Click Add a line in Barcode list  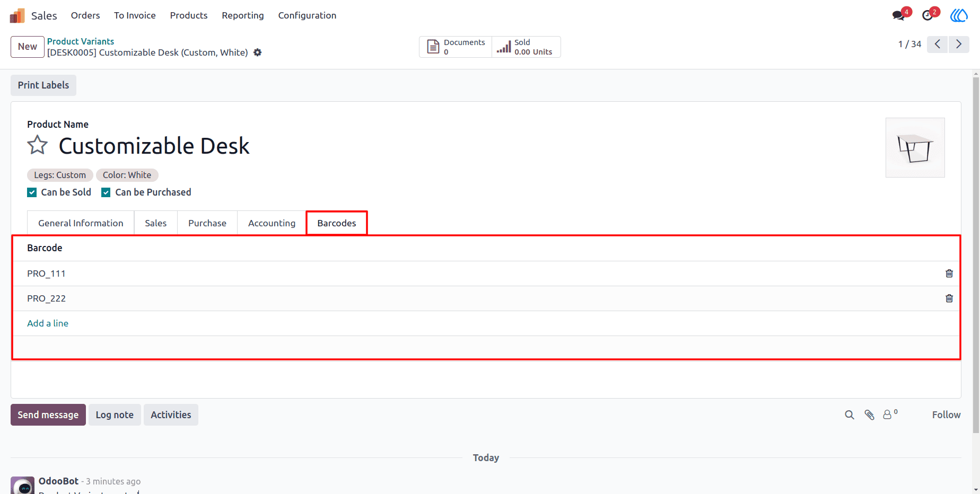coord(48,323)
